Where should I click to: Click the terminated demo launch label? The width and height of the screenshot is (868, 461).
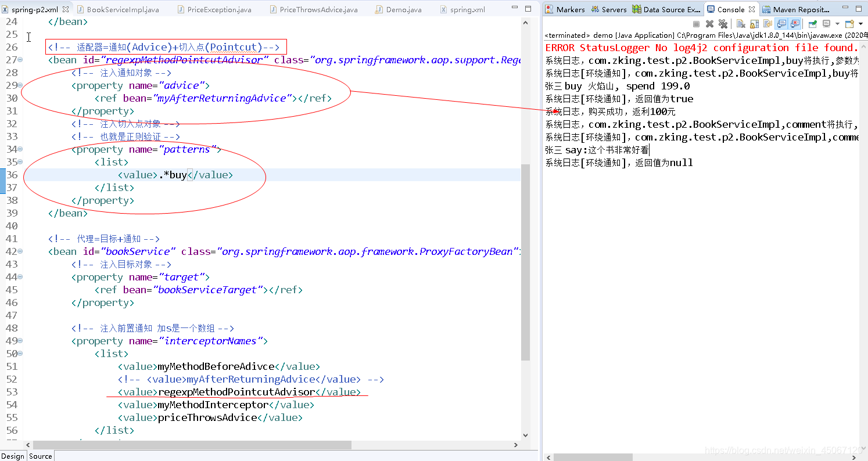705,35
